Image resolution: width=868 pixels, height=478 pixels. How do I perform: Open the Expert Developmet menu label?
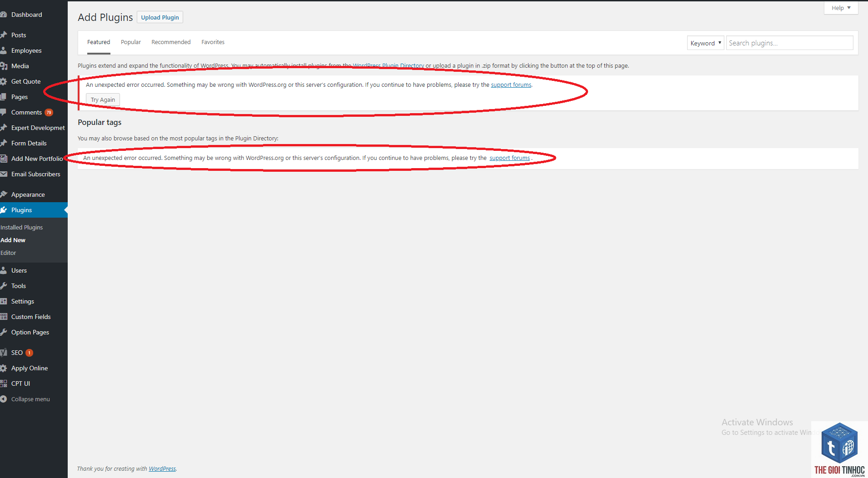(x=38, y=128)
